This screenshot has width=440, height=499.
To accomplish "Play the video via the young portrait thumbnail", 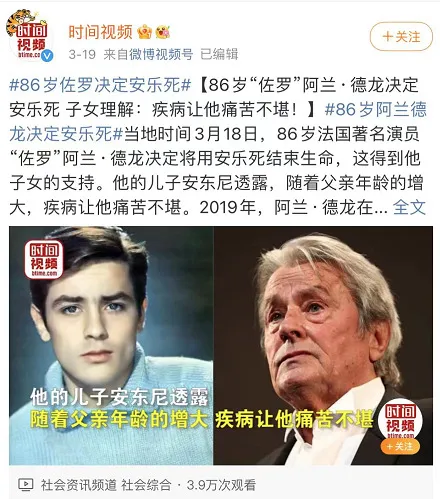I will pyautogui.click(x=111, y=346).
